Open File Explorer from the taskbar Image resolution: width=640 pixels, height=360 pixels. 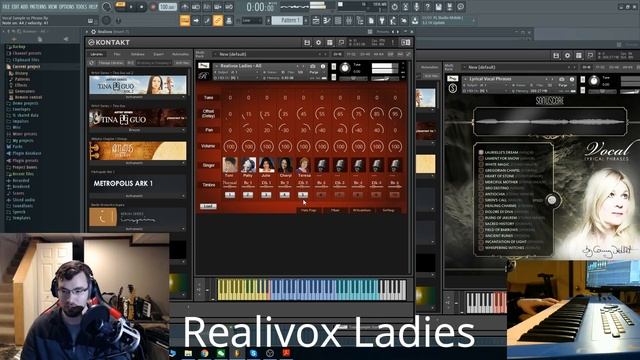[188, 353]
